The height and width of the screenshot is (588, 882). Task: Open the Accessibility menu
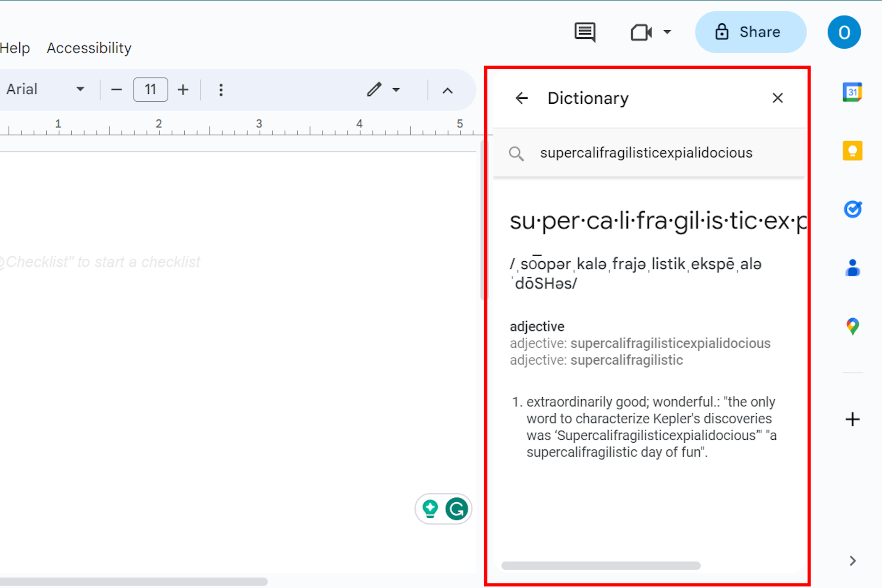(89, 48)
